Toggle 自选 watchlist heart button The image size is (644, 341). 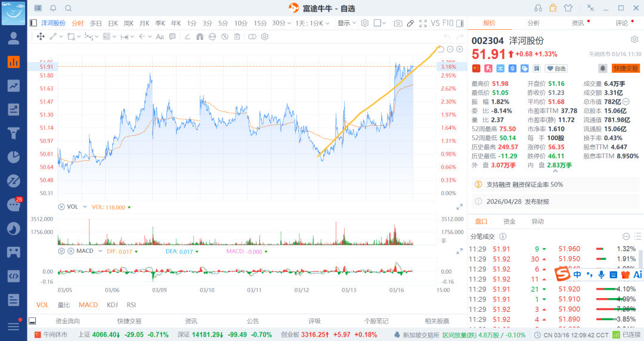click(x=556, y=68)
